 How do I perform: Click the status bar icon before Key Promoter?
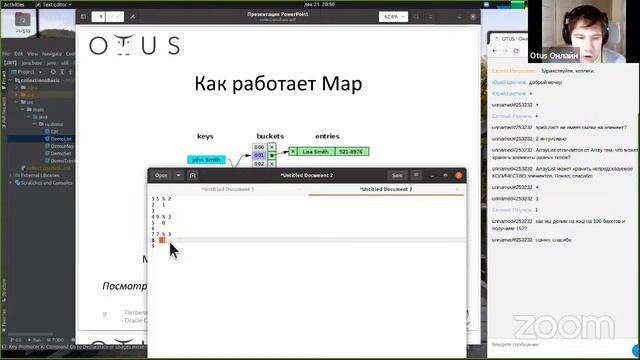coord(4,347)
